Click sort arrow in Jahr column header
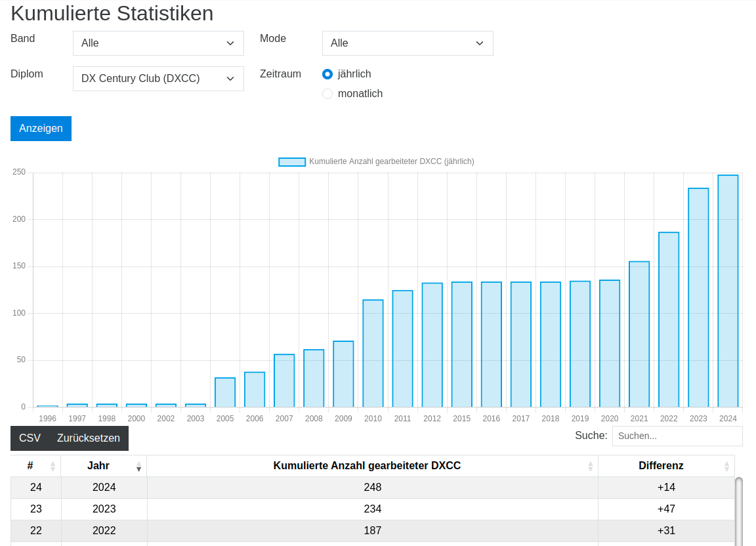The width and height of the screenshot is (756, 546). [x=138, y=466]
